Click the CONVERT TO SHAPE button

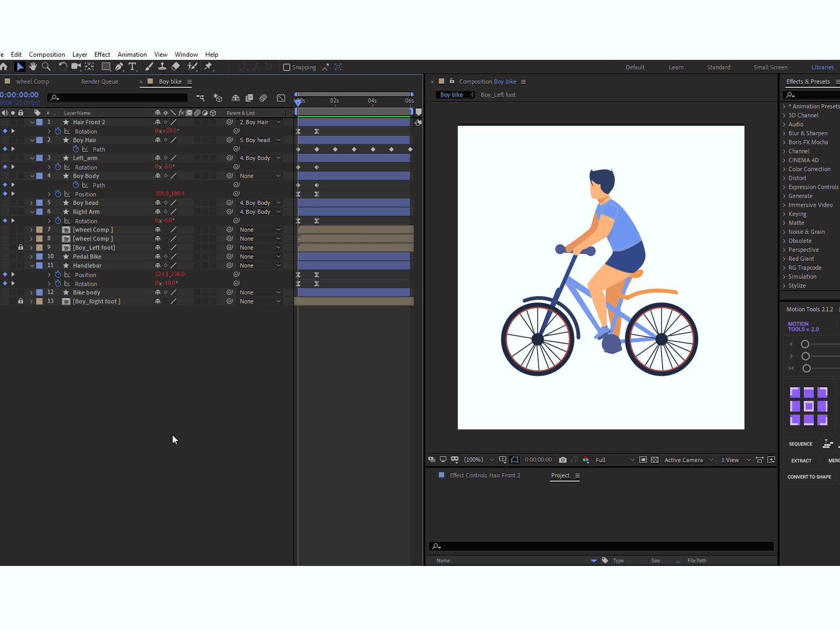click(x=809, y=477)
